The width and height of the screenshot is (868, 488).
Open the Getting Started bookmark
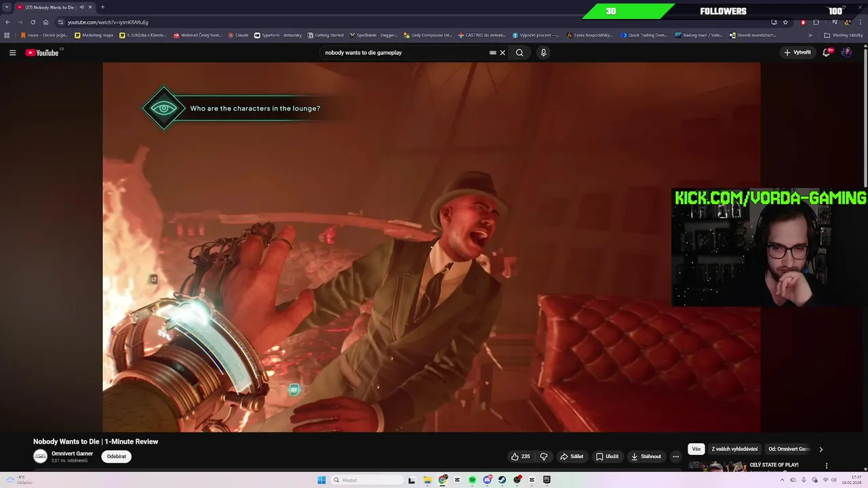pyautogui.click(x=325, y=35)
